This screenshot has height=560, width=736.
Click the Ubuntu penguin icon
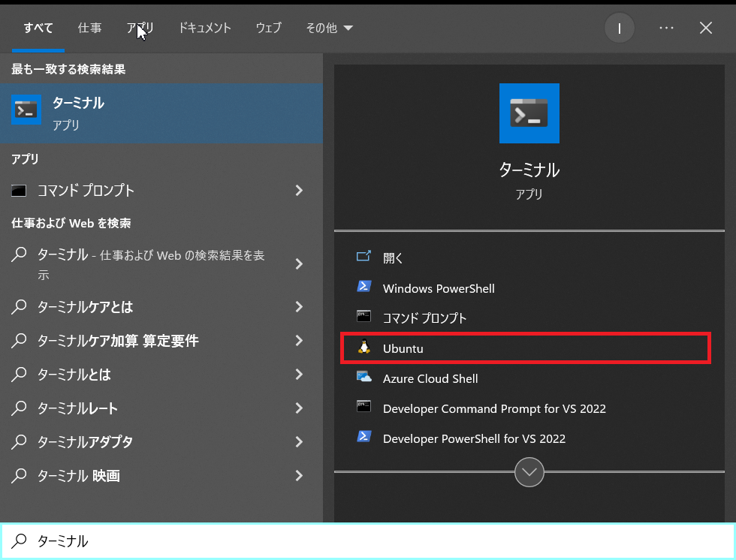pyautogui.click(x=364, y=348)
